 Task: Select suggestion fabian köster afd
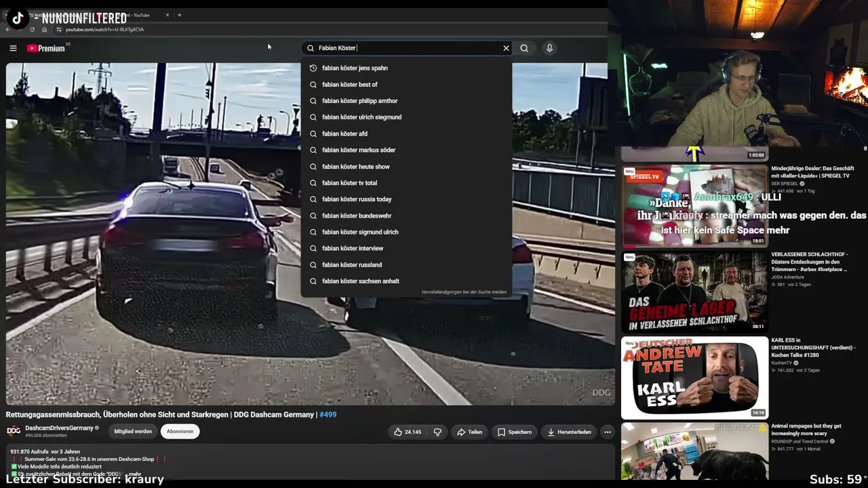coord(407,134)
